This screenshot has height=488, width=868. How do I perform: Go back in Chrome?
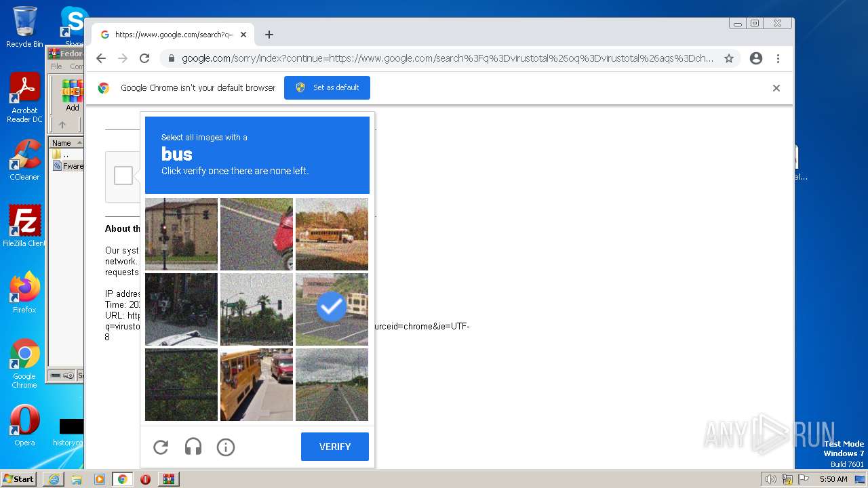pos(101,58)
